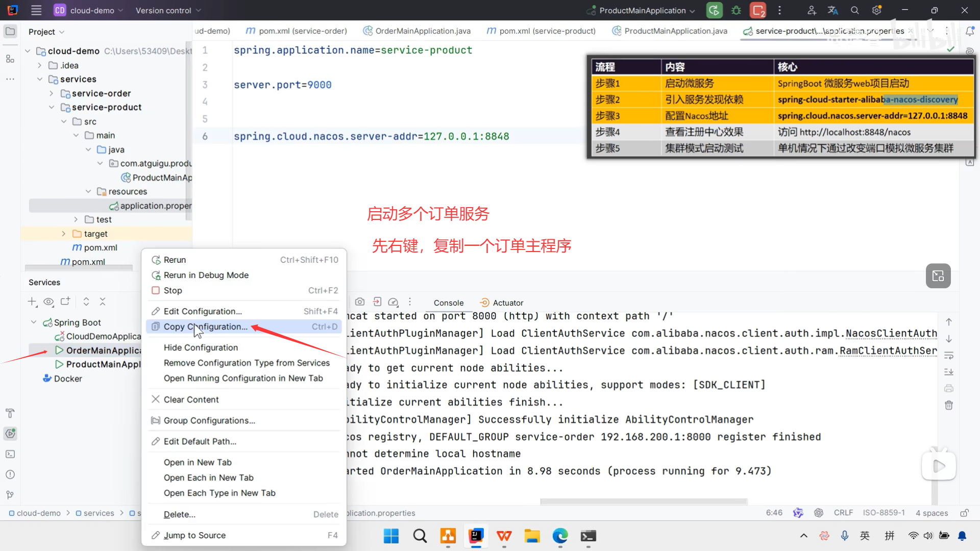Viewport: 980px width, 551px height.
Task: Collapse the Spring Boot node in Services
Action: click(34, 322)
